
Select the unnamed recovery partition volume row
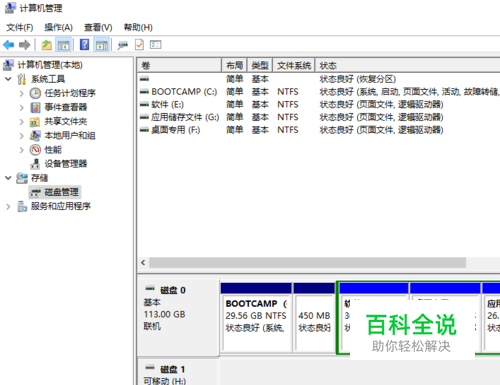(x=319, y=79)
